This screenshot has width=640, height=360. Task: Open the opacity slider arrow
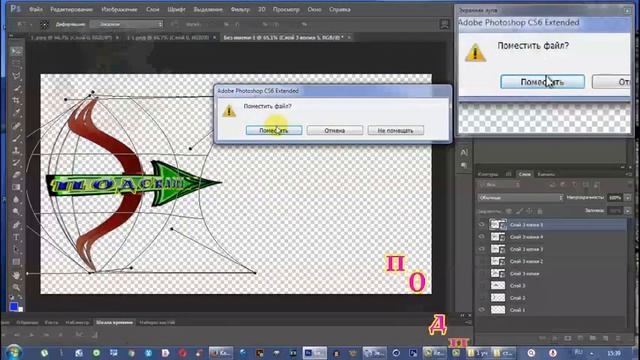(628, 198)
